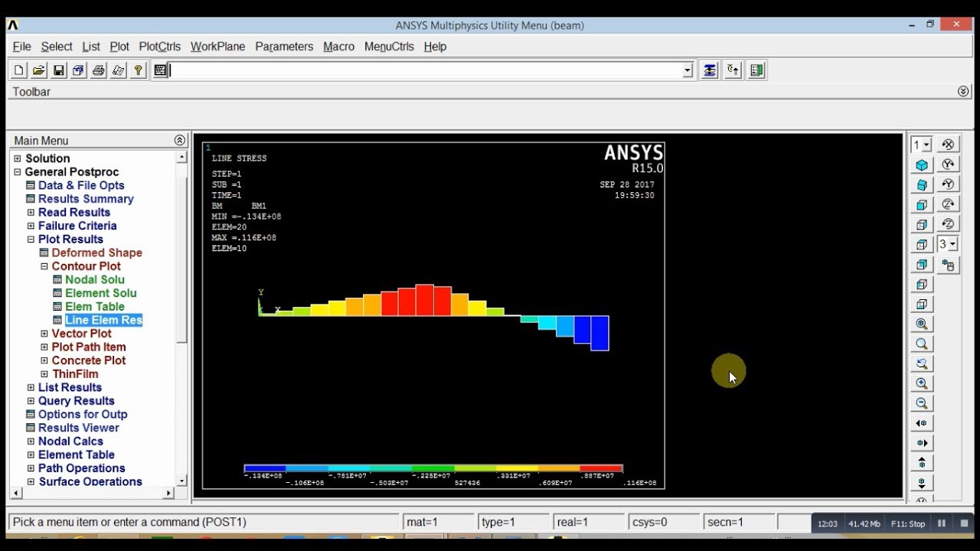Click the Raise Hidden windows icon
Image resolution: width=980 pixels, height=551 pixels.
coord(710,70)
